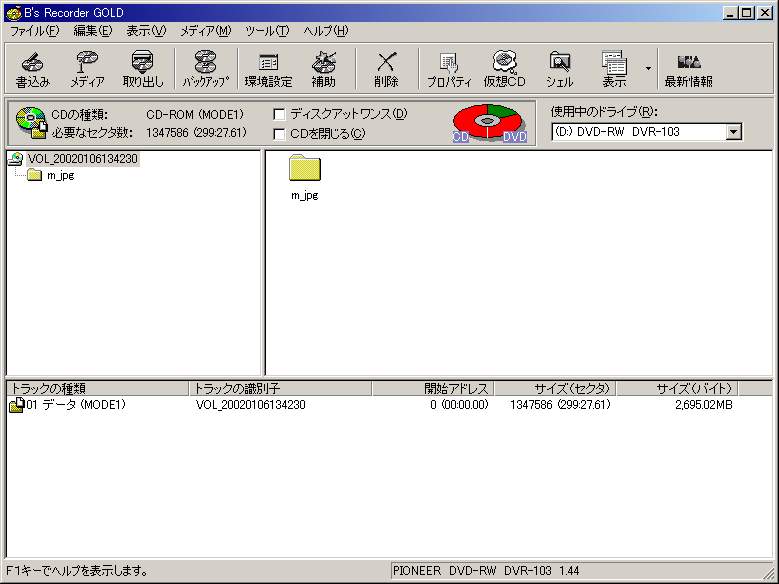Open 環境設定 (Preferences) from the toolbar
This screenshot has height=584, width=779.
268,69
